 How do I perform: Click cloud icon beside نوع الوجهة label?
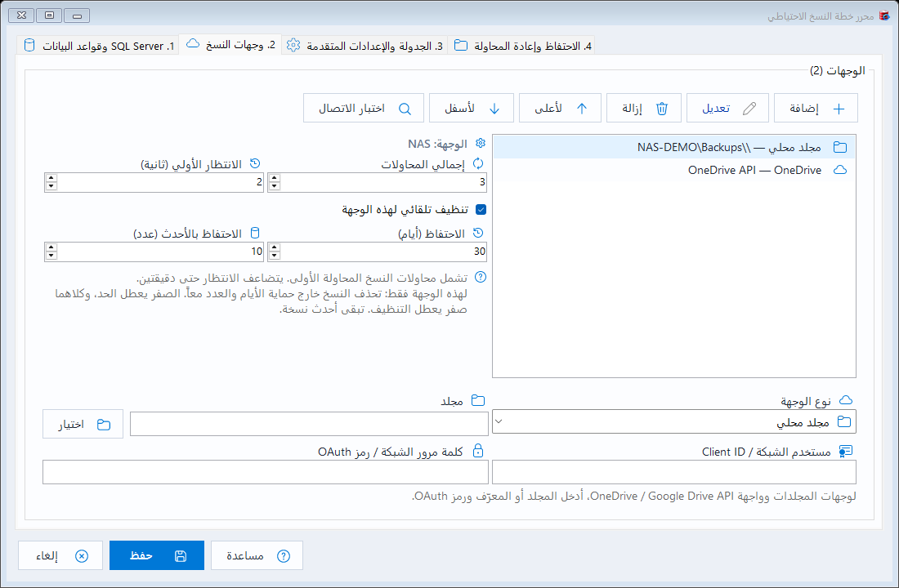[x=846, y=401]
